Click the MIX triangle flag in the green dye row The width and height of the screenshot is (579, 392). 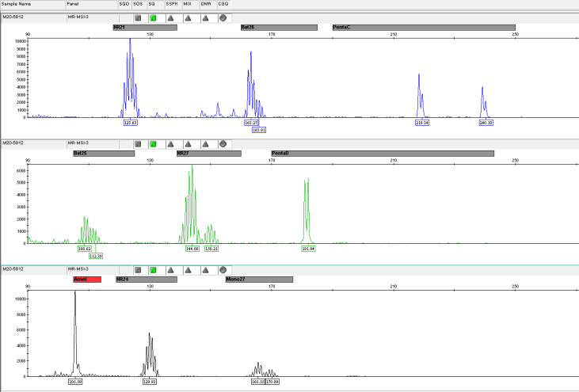pyautogui.click(x=188, y=144)
